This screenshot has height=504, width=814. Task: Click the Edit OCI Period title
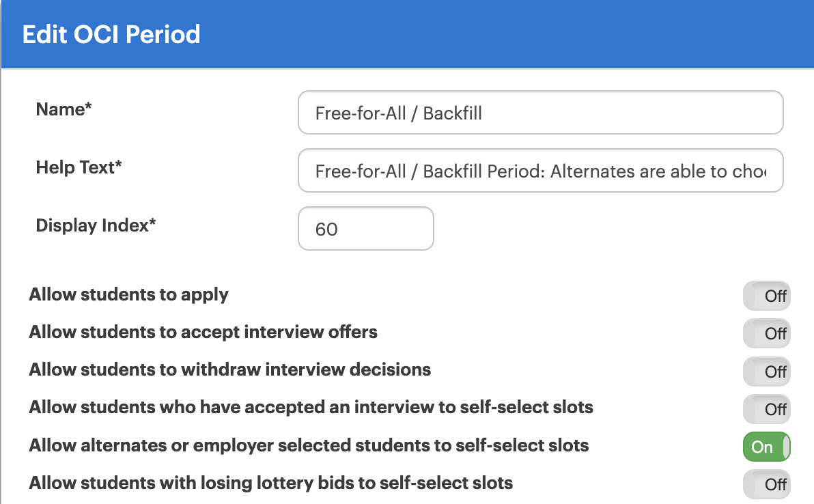tap(111, 35)
